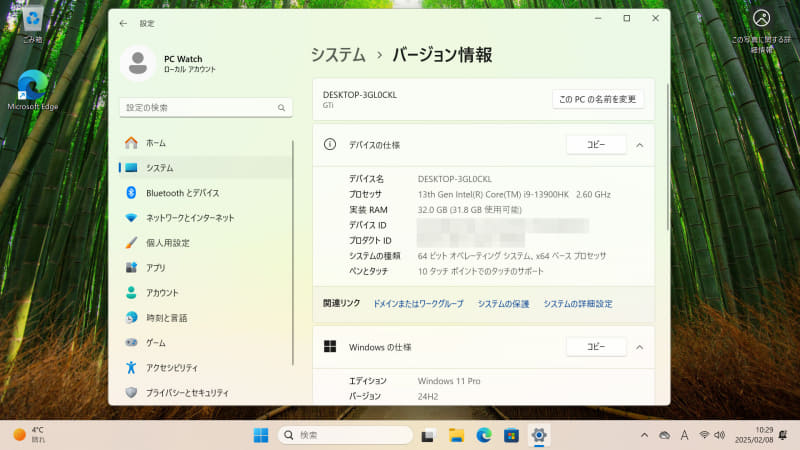The height and width of the screenshot is (450, 800).
Task: Open Task View from the taskbar
Action: [428, 435]
